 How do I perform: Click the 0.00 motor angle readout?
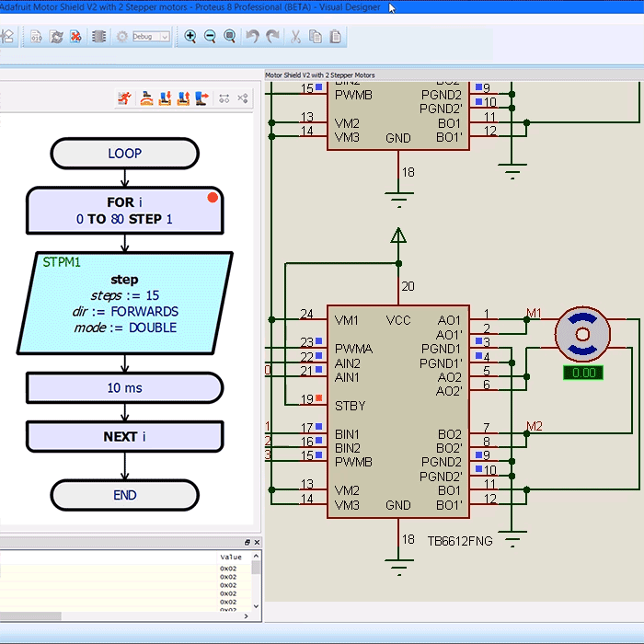click(x=583, y=373)
